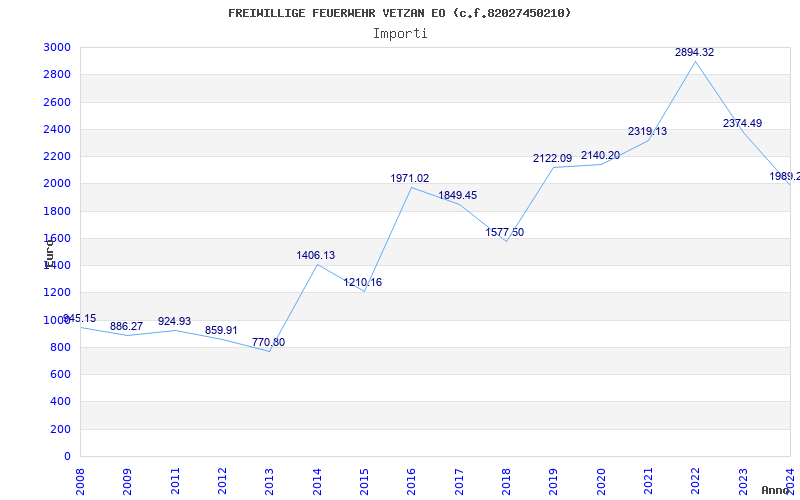Viewport: 800px width, 500px height.
Task: Select data label 2374.49
Action: pyautogui.click(x=742, y=123)
